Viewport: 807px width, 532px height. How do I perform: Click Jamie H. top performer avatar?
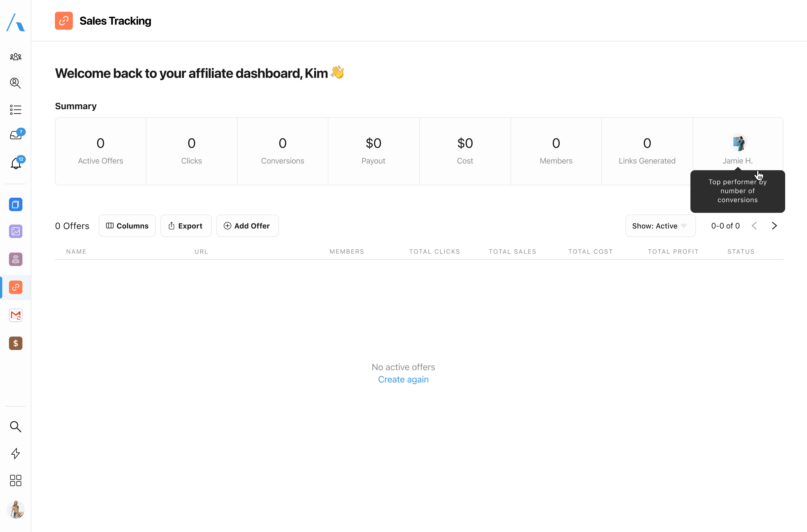click(738, 143)
